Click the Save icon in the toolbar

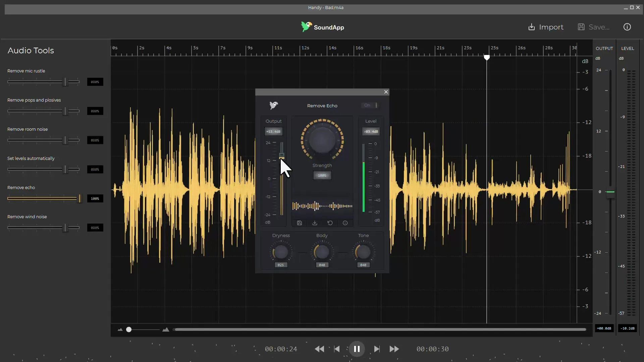coord(581,27)
